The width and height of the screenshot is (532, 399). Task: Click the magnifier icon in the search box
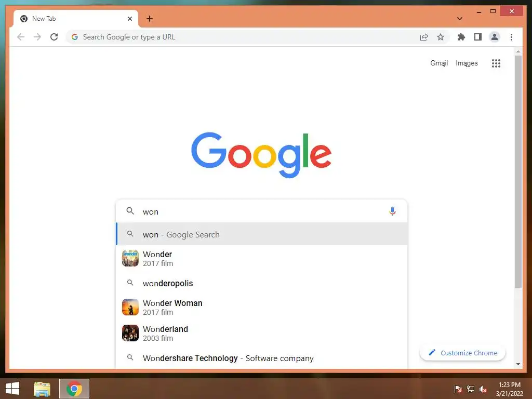coord(130,211)
